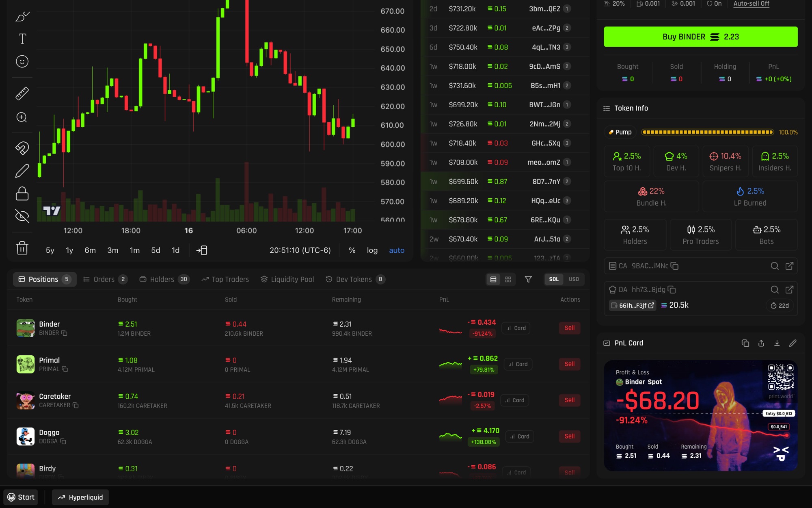The height and width of the screenshot is (508, 812).
Task: Copy the DOGGA ticker in positions
Action: [63, 441]
